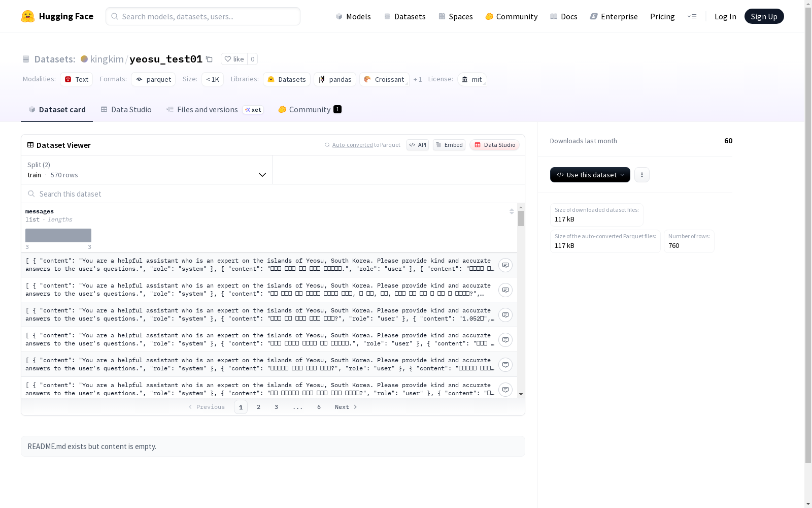
Task: Expand the Split train dropdown
Action: pos(147,170)
